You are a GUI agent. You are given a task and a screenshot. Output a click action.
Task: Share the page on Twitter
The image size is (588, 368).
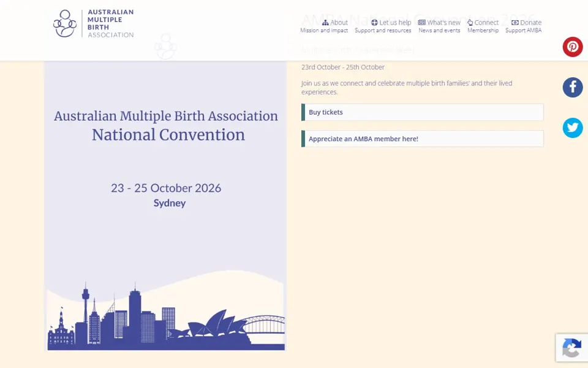[572, 128]
